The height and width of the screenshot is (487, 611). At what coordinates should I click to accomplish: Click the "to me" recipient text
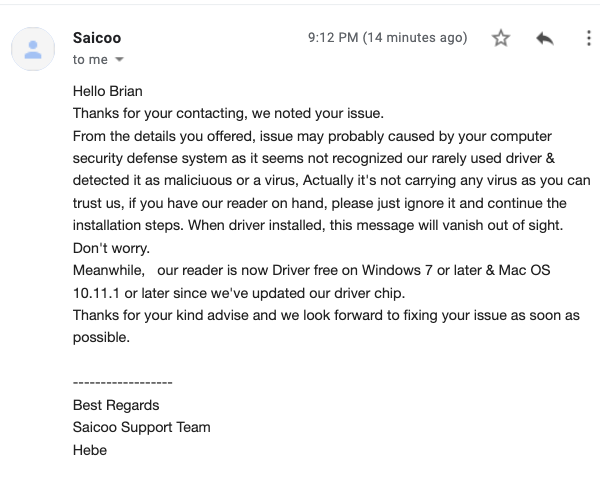(89, 59)
